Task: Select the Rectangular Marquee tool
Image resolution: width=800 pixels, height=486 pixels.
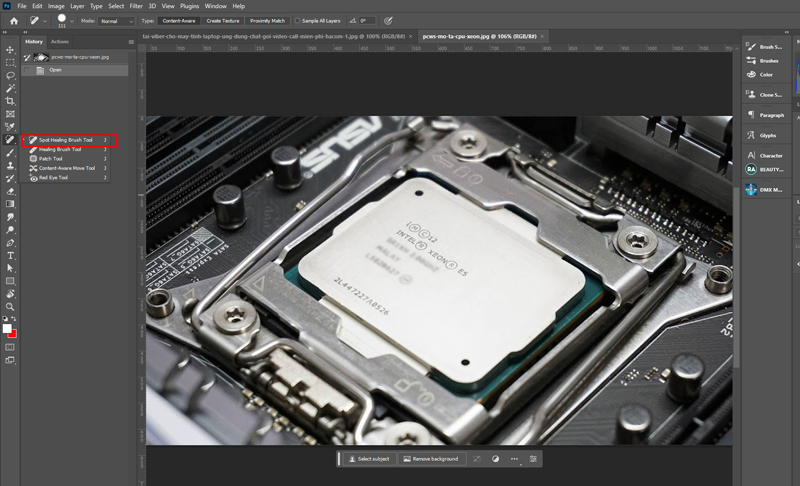Action: pos(10,63)
